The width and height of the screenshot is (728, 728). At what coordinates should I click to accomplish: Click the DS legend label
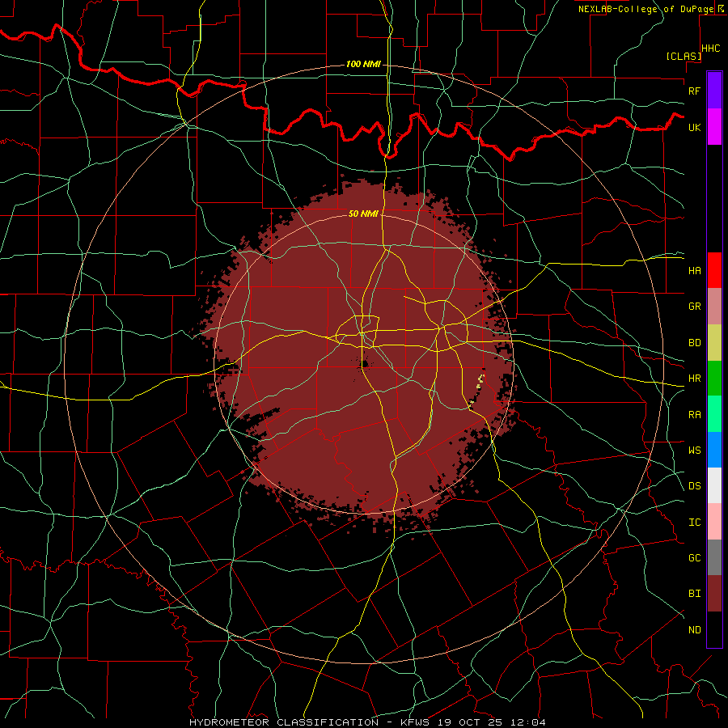click(x=694, y=486)
